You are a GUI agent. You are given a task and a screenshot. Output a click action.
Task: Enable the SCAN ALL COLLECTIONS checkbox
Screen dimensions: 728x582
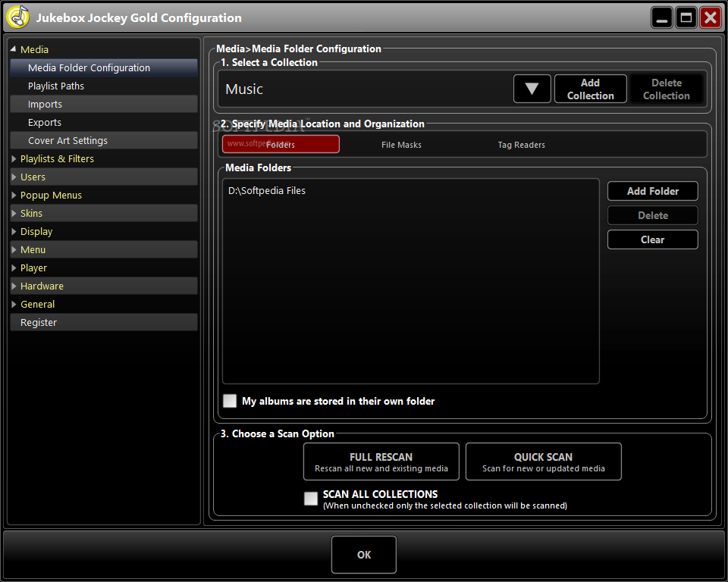coord(311,499)
